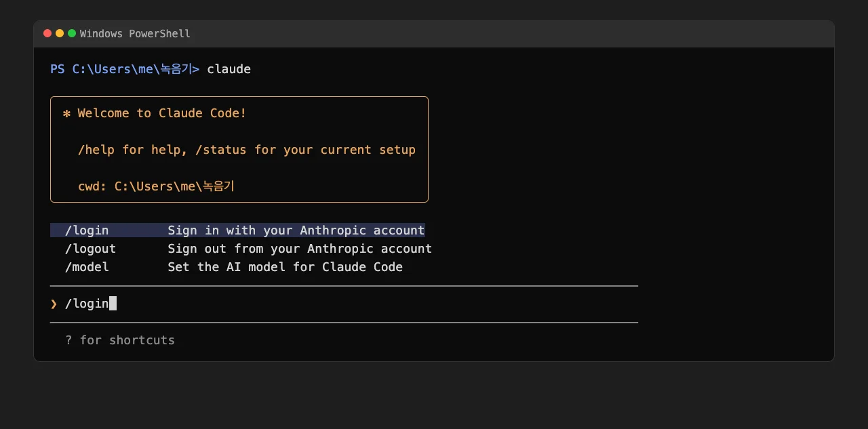Click the 'Welcome to Claude Code!' text
This screenshot has height=429, width=868.
click(x=162, y=113)
